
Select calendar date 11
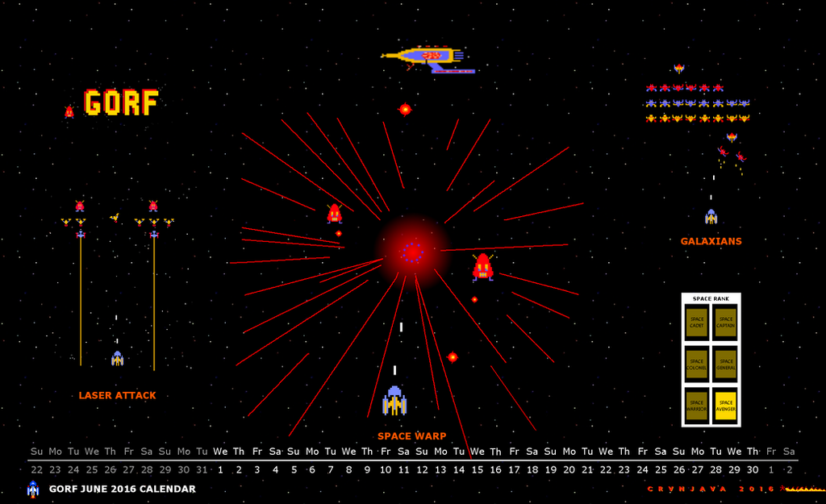[x=404, y=470]
